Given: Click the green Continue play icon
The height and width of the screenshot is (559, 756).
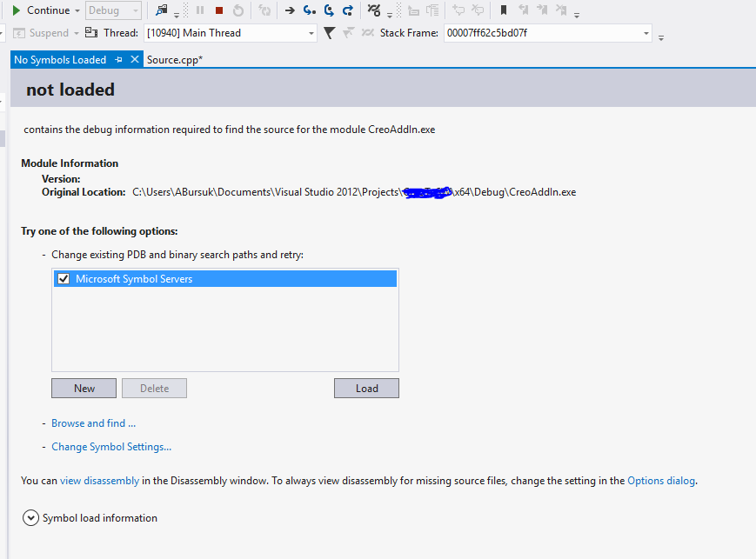Looking at the screenshot, I should point(16,10).
